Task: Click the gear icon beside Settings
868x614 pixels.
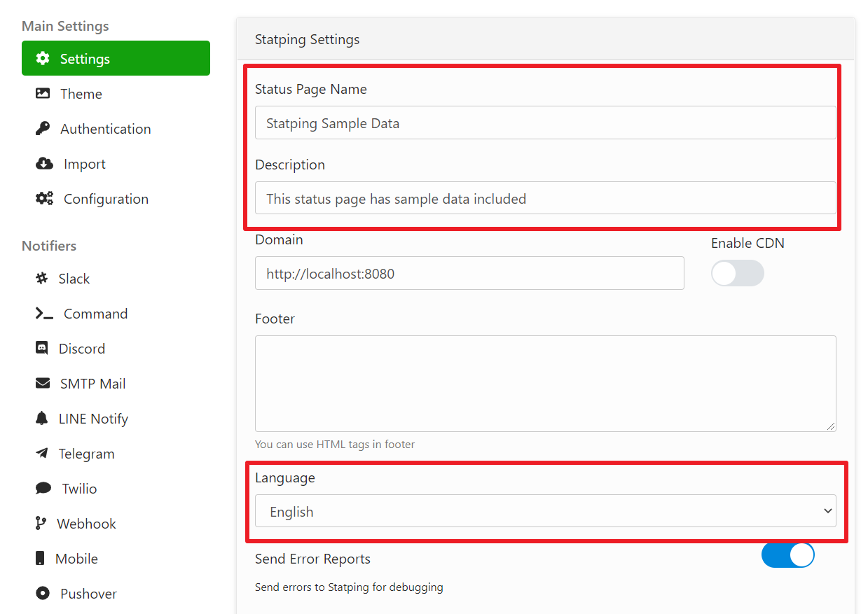Action: 43,58
